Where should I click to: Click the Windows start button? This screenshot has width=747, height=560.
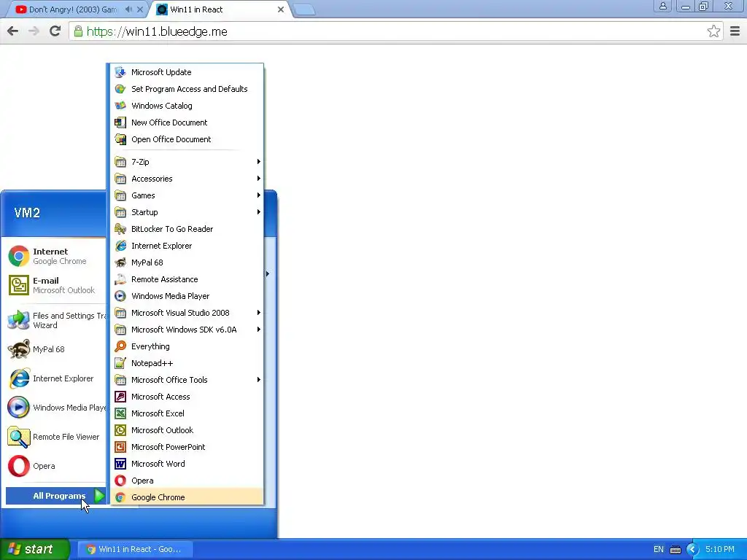tap(34, 549)
